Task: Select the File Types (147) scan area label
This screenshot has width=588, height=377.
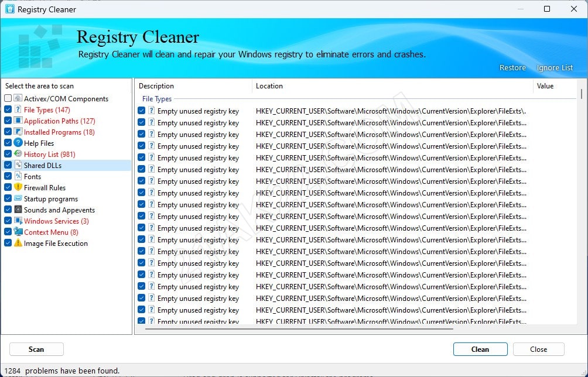Action: tap(47, 110)
